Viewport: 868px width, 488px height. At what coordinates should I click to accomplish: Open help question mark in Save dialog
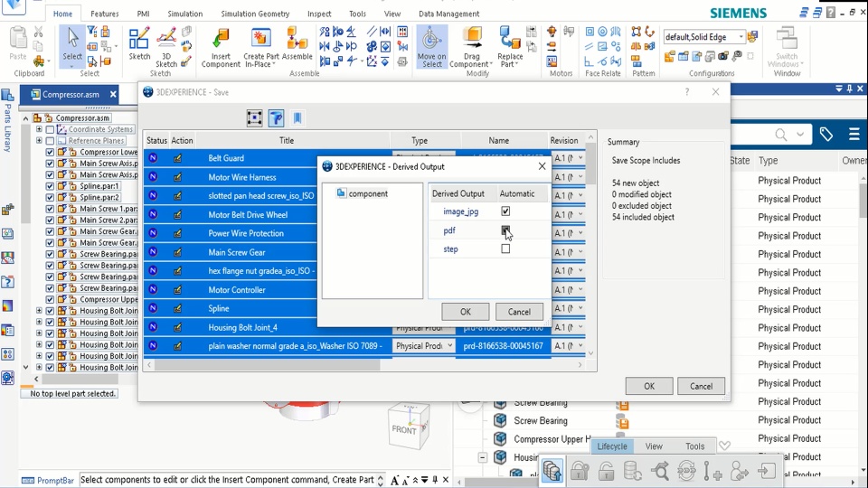point(687,92)
